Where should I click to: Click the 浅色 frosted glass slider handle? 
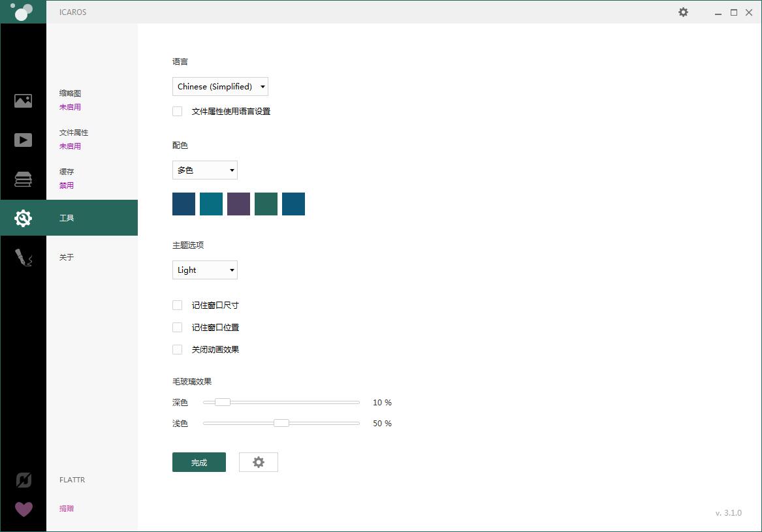pyautogui.click(x=281, y=423)
